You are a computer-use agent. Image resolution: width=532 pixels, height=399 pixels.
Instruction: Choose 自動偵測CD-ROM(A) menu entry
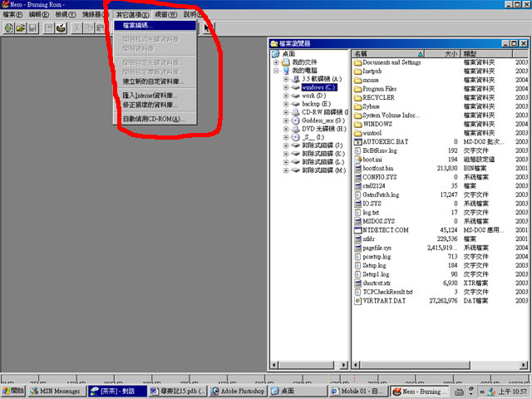[x=155, y=119]
